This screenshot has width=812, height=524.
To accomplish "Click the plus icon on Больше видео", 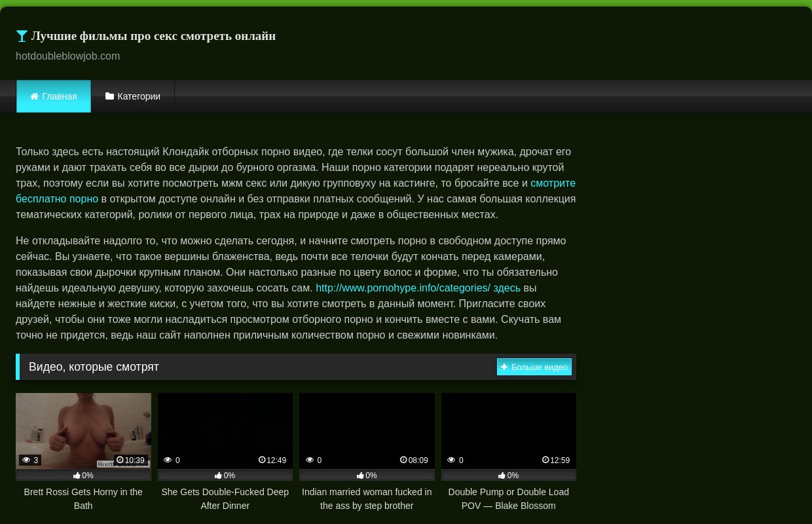I will point(504,367).
